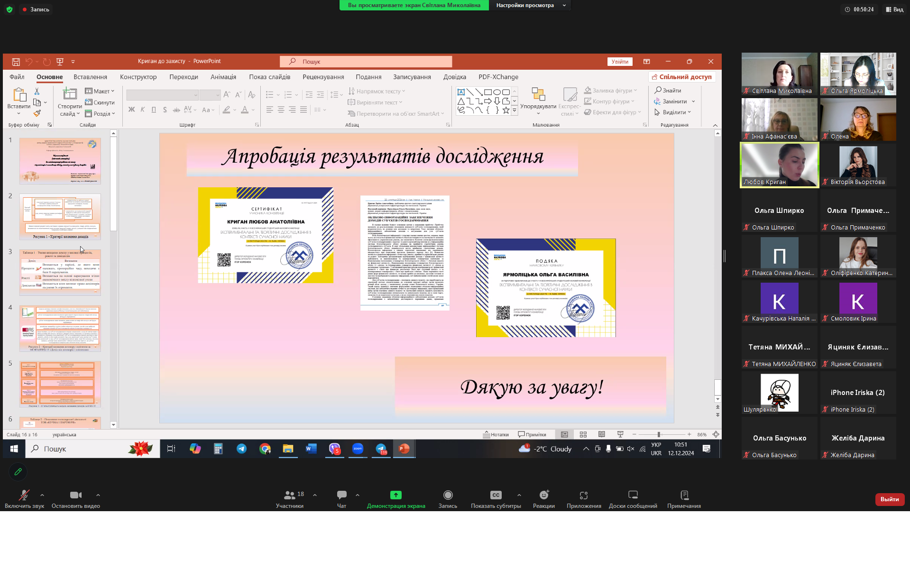The width and height of the screenshot is (910, 588).
Task: Toggle Показать субтитры captions
Action: [x=496, y=499]
